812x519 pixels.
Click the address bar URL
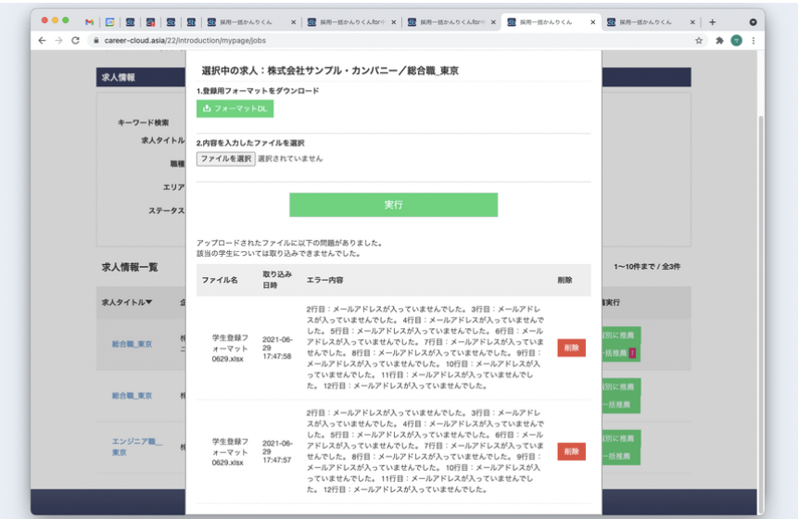click(185, 41)
